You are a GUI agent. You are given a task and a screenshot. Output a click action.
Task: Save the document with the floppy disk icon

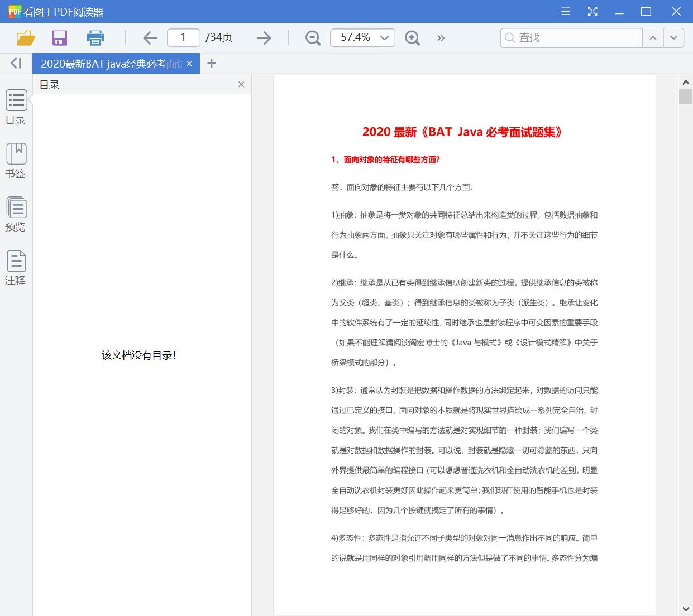pos(59,37)
